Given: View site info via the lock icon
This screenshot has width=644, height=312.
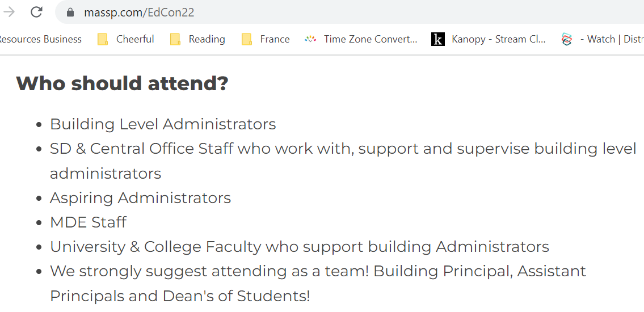Looking at the screenshot, I should (x=70, y=12).
